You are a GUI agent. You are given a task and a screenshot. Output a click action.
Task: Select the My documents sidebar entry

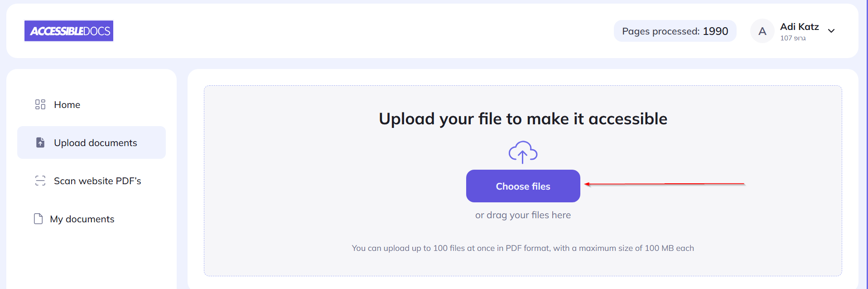(82, 219)
